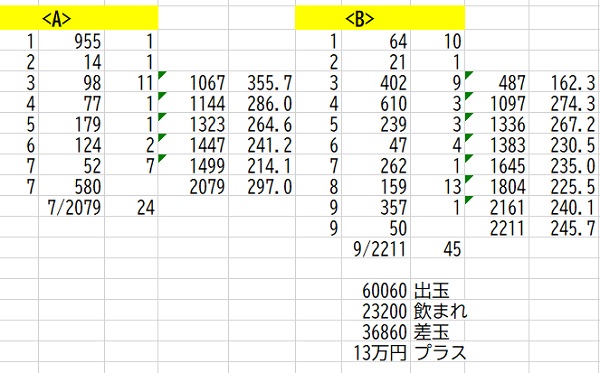Select the cell with 60060
Image resolution: width=600 pixels, height=373 pixels.
point(376,290)
